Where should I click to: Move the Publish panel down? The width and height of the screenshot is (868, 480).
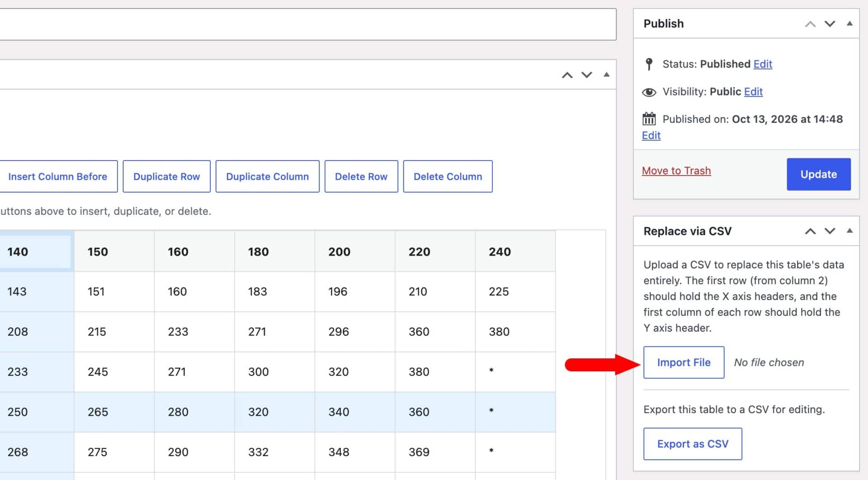(x=830, y=24)
